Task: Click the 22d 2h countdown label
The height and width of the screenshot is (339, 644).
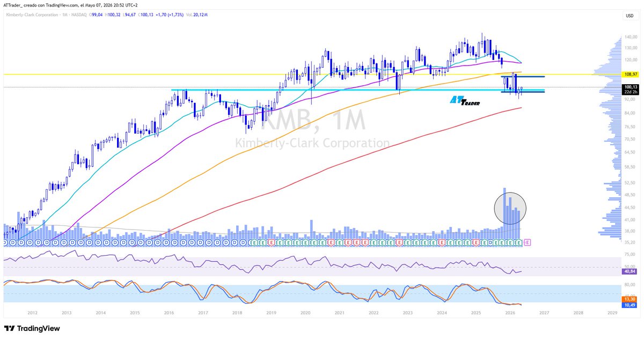Action: [631, 92]
